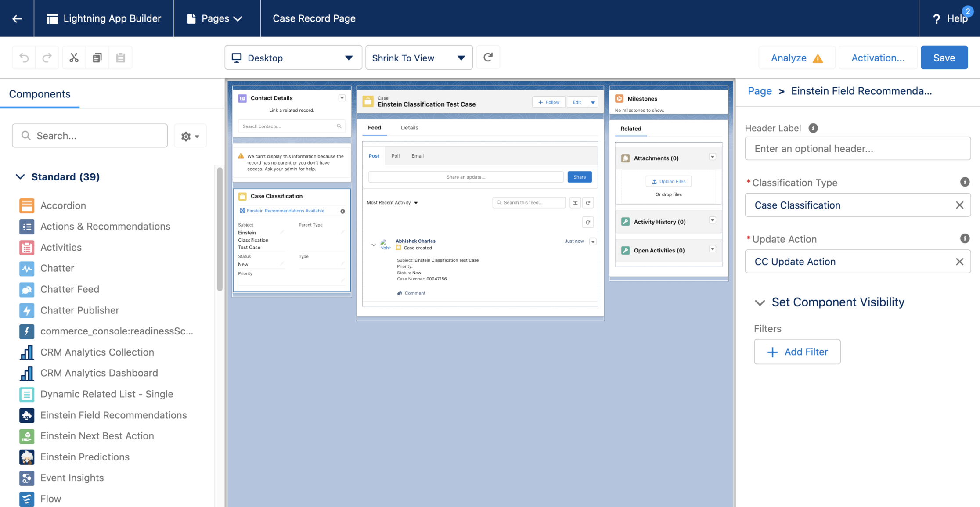Click the redo arrow icon

[47, 58]
